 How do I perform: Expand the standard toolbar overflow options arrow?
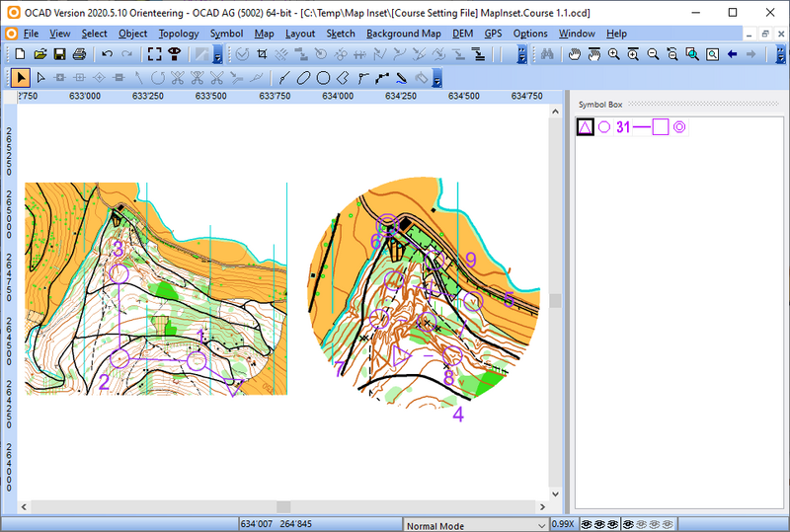217,54
